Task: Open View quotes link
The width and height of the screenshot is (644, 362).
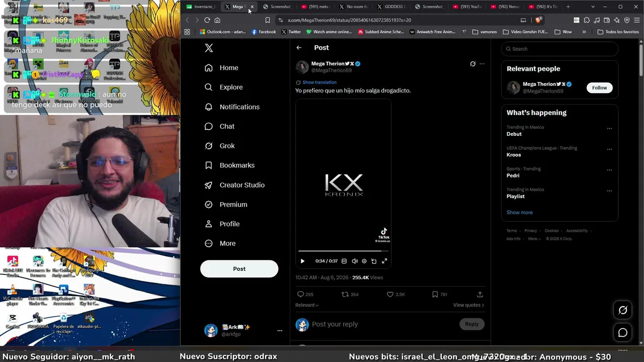Action: coord(468,305)
